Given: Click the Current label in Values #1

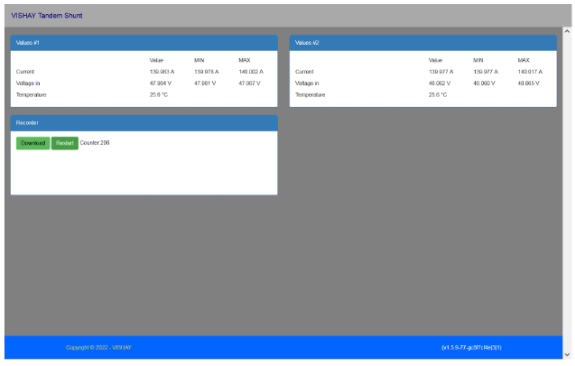Looking at the screenshot, I should tap(25, 72).
